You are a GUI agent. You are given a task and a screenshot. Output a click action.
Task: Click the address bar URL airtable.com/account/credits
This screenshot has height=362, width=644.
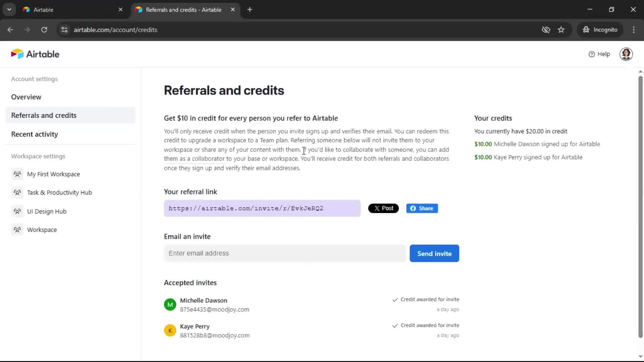click(x=115, y=30)
